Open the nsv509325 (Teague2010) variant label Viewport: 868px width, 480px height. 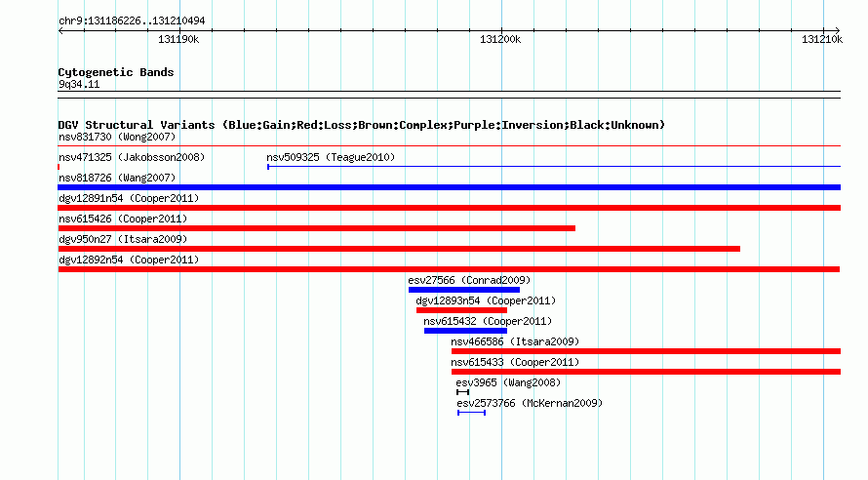pyautogui.click(x=331, y=157)
